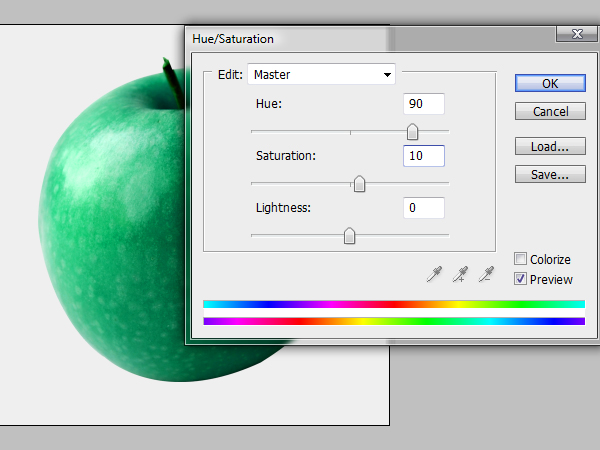Select the Subtract from Sample eyedropper
Viewport: 600px width, 450px height.
486,274
